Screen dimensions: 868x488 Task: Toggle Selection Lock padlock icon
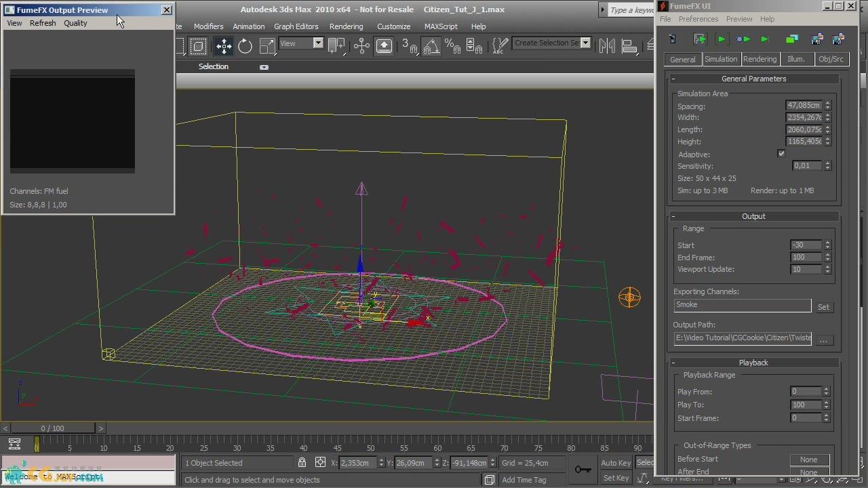302,462
